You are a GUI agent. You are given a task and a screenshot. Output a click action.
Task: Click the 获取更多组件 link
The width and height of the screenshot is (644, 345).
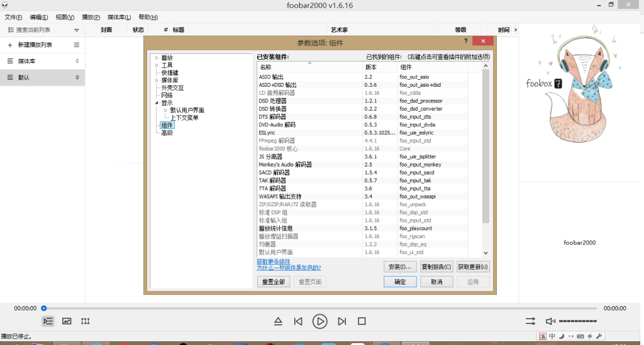click(x=273, y=261)
